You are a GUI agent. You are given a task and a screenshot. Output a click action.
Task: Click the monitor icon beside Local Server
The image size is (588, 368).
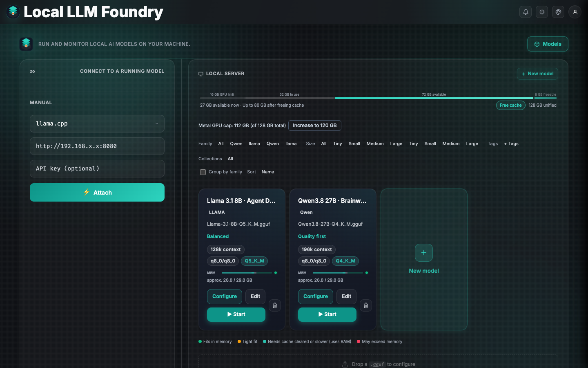pyautogui.click(x=201, y=74)
